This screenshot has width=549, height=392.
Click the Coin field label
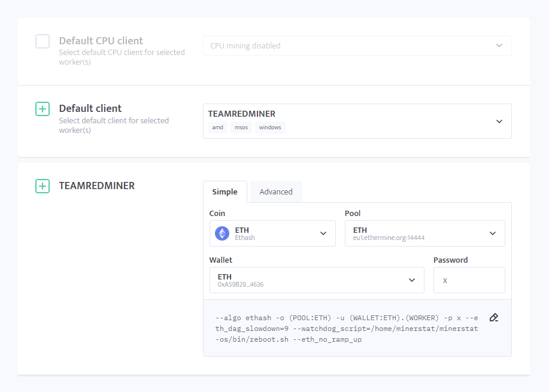click(217, 214)
